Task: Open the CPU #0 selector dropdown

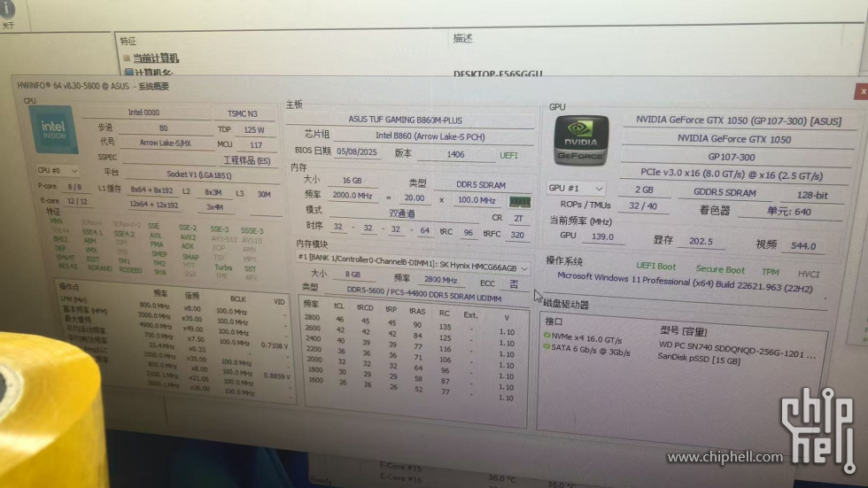Action: [x=57, y=171]
